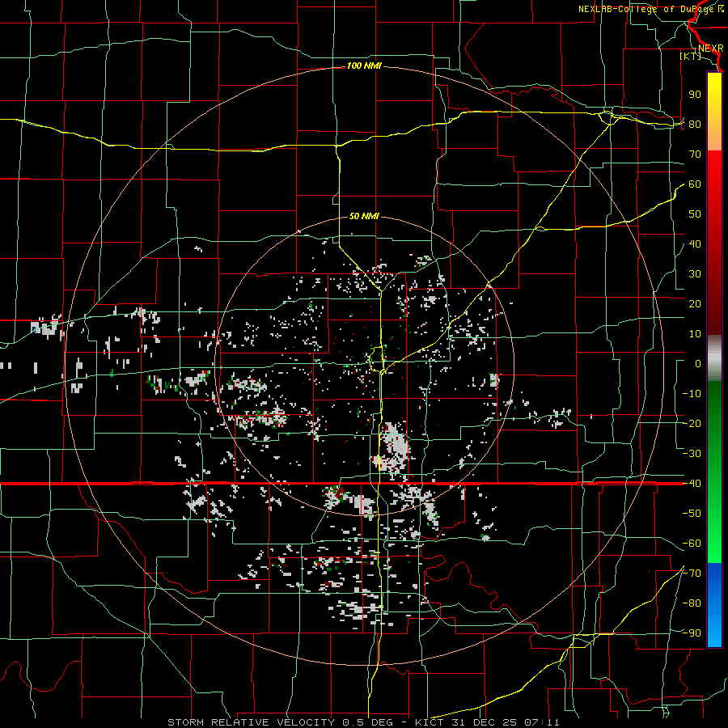Viewport: 728px width, 728px height.
Task: Click the [KT] units label
Action: [x=691, y=56]
